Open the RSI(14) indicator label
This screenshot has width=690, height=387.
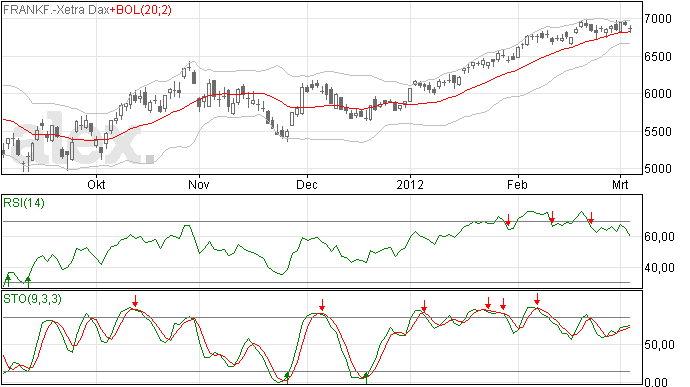point(24,203)
